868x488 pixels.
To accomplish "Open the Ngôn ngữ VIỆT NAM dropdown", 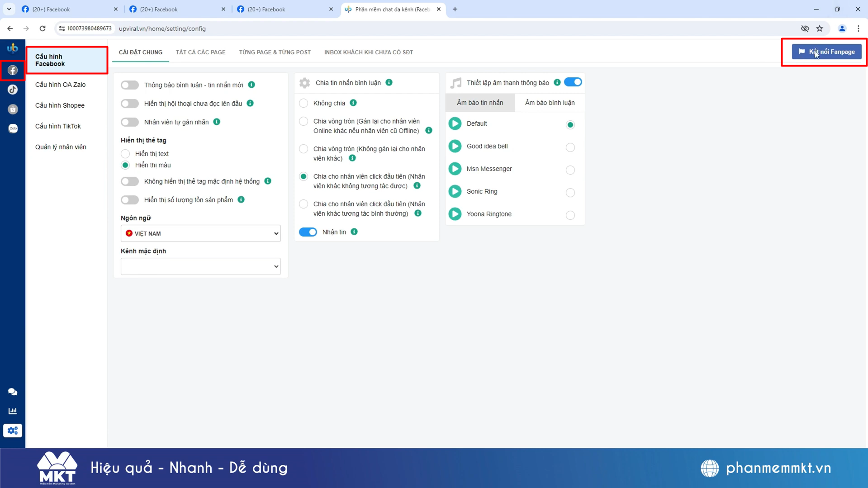I will tap(201, 233).
